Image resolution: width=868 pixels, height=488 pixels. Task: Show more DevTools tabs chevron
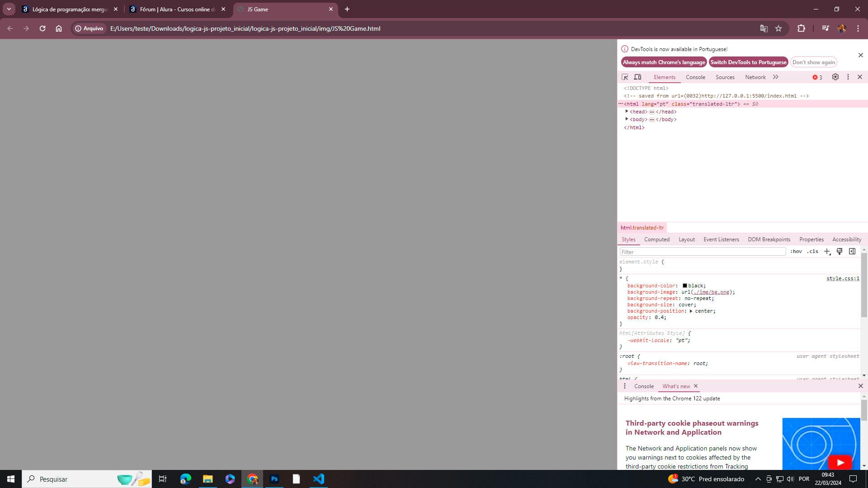[776, 77]
